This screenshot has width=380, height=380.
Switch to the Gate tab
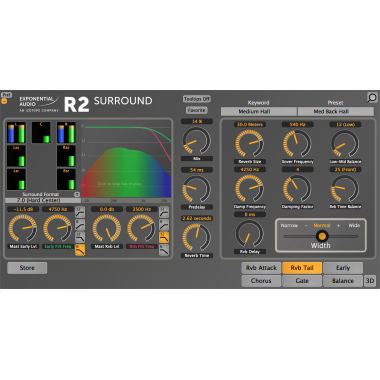[x=302, y=281]
